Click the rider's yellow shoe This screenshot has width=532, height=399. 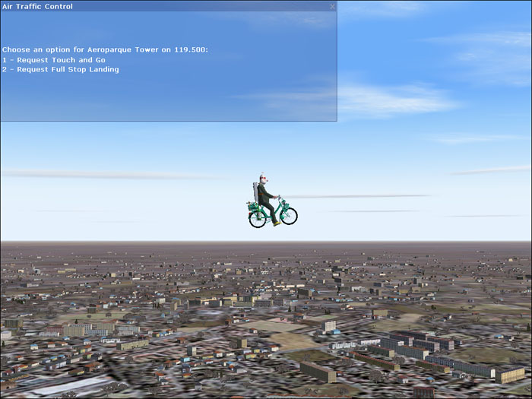pos(277,223)
